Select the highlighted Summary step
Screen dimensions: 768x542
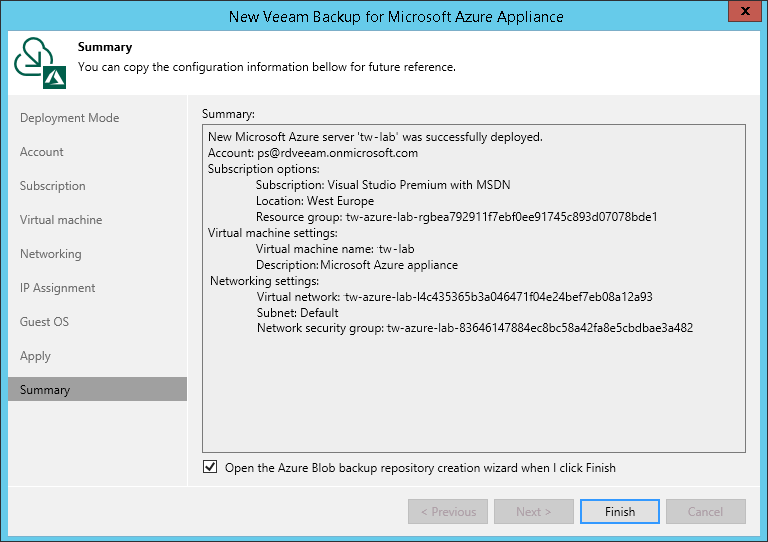tap(97, 389)
